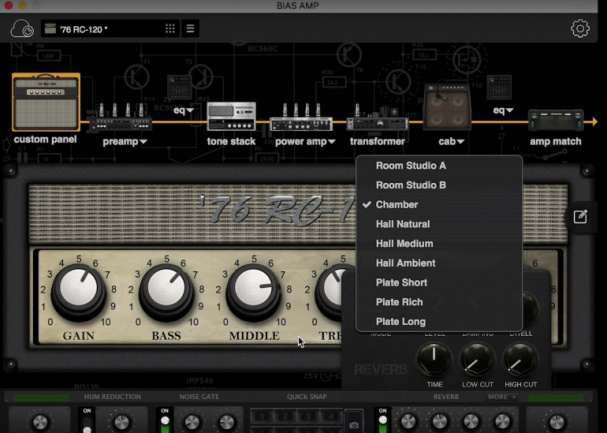Expand the cab dropdown arrow

(x=461, y=142)
